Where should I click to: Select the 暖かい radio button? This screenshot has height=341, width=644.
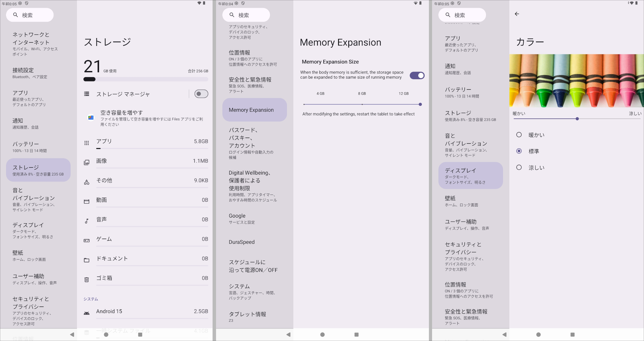pos(519,135)
